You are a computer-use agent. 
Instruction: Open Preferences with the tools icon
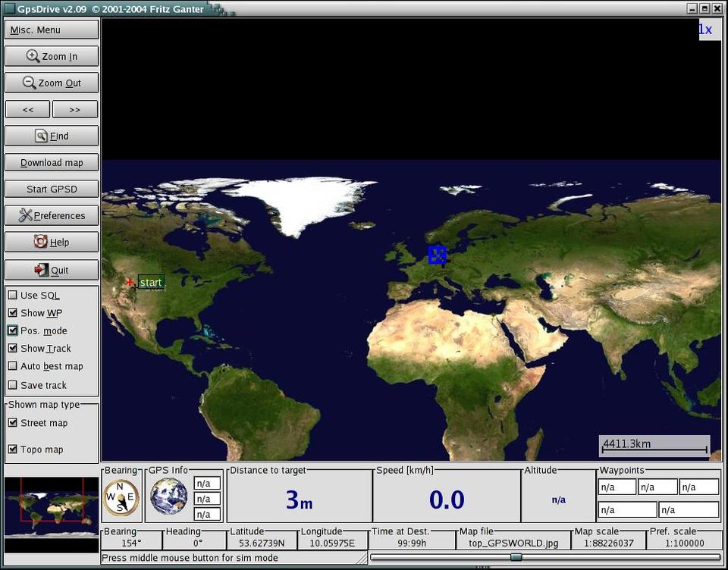52,215
